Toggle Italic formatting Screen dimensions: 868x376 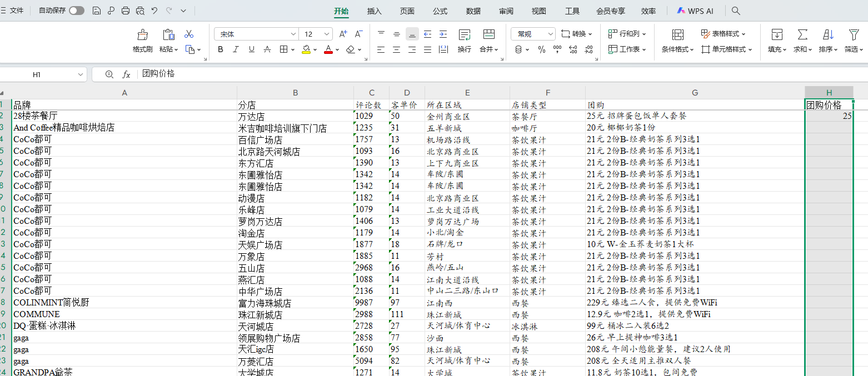[x=236, y=49]
